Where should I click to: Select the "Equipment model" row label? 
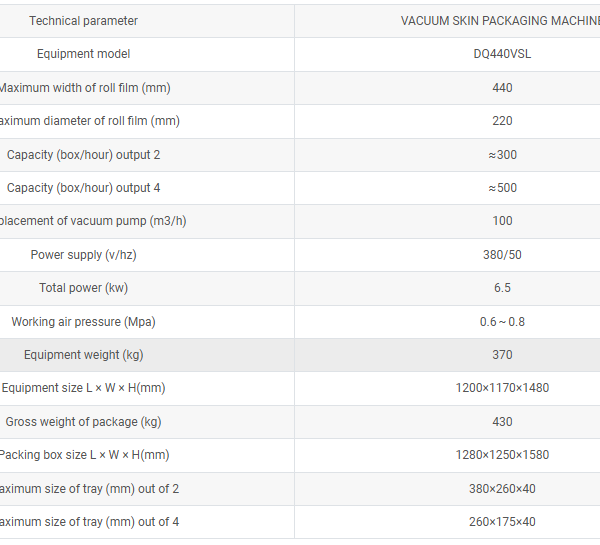point(84,54)
